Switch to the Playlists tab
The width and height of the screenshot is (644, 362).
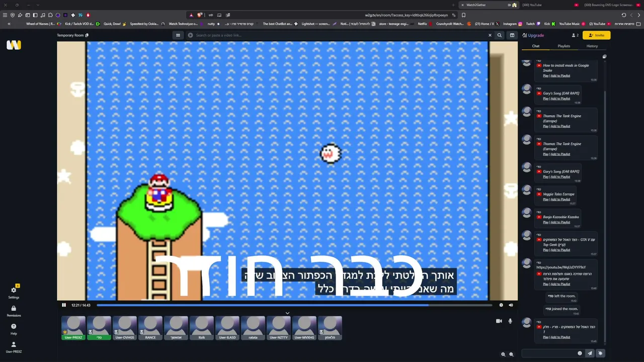click(564, 46)
